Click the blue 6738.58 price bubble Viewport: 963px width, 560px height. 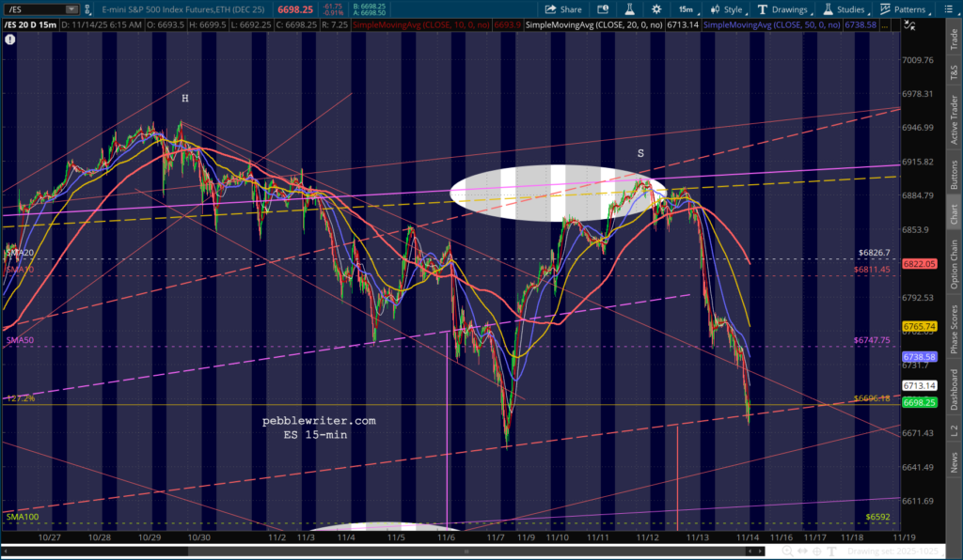point(920,357)
